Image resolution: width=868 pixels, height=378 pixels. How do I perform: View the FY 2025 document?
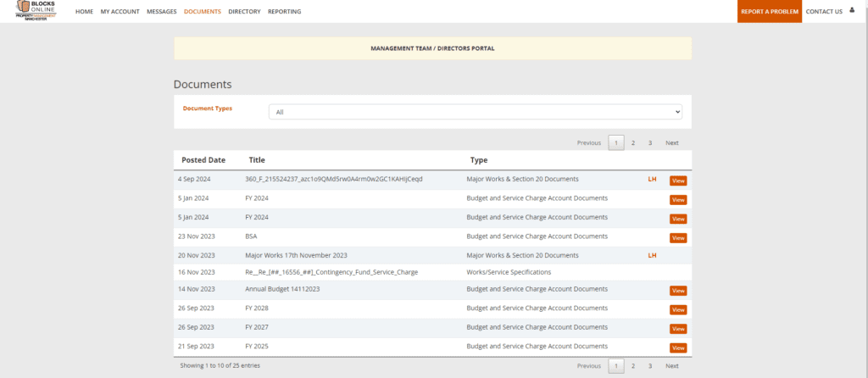click(x=678, y=347)
